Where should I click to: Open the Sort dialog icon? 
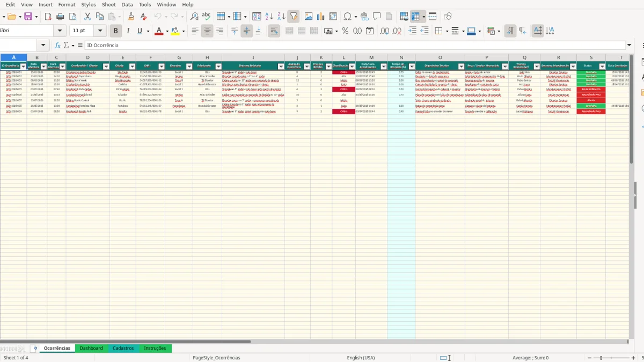coord(257,17)
